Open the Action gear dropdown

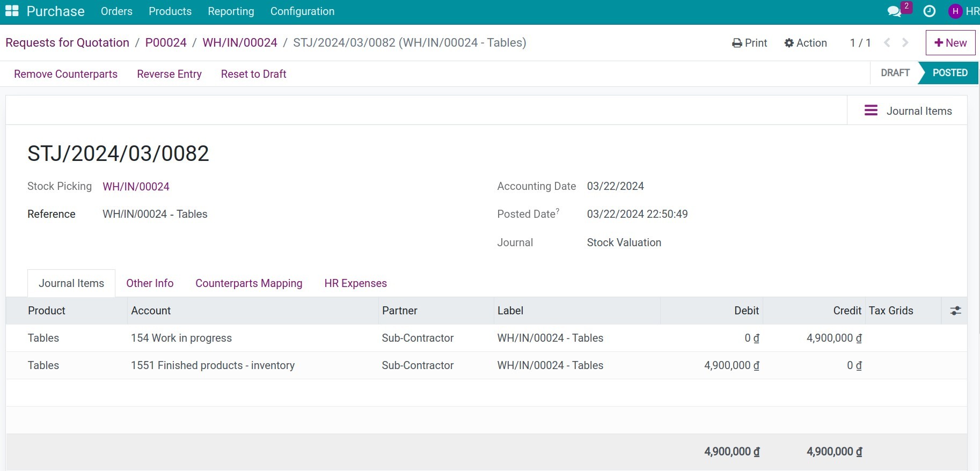pos(806,43)
